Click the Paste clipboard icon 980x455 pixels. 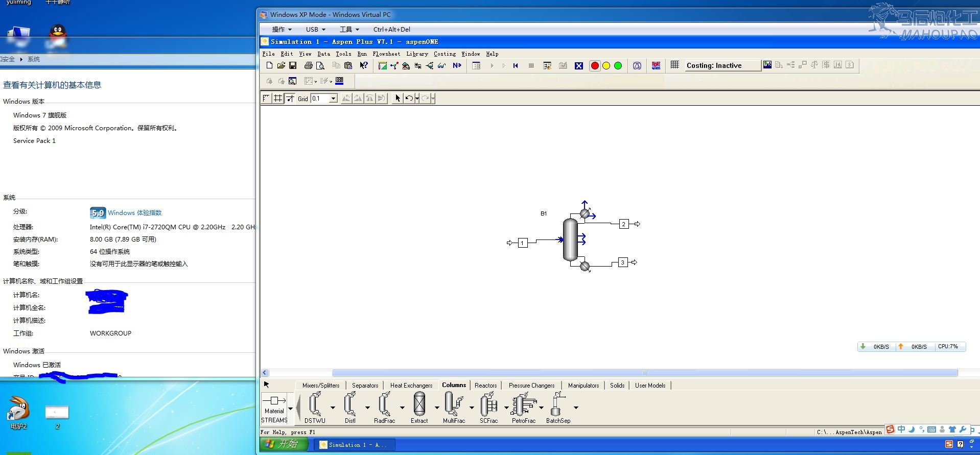tap(348, 65)
